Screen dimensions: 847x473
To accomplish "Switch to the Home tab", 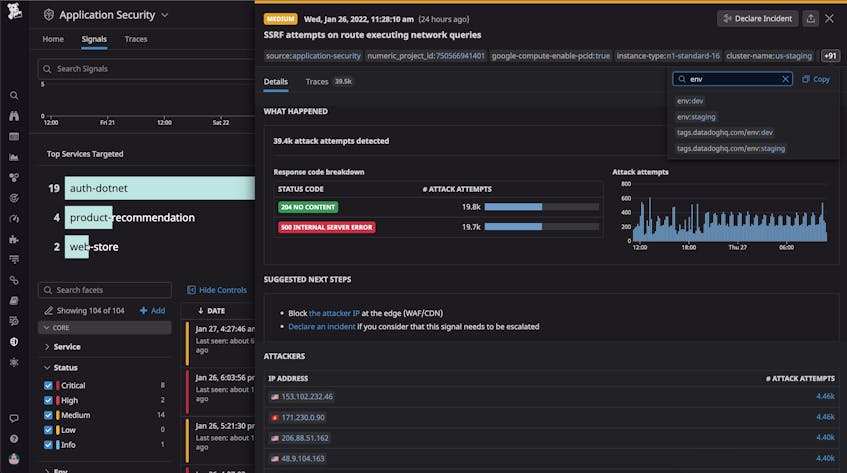I will pos(53,39).
